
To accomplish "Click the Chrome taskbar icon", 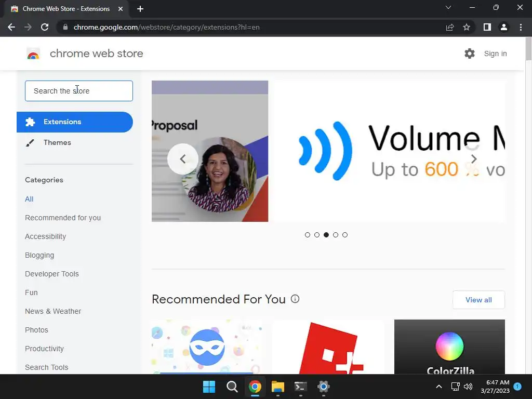I will (x=255, y=387).
